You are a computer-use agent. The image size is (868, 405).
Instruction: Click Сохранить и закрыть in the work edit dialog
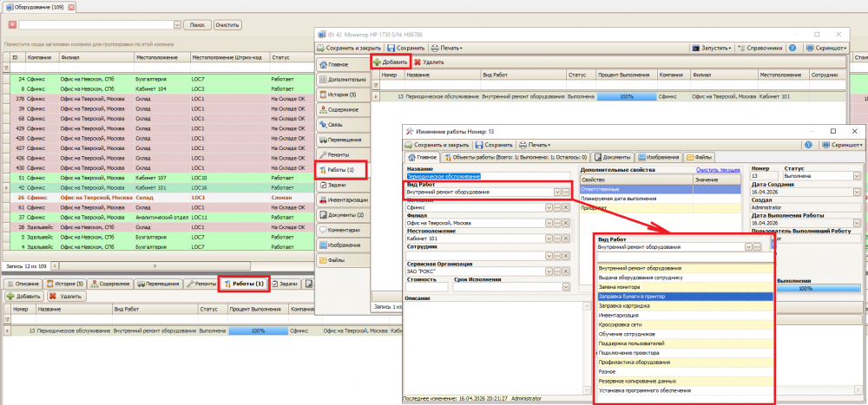[437, 145]
